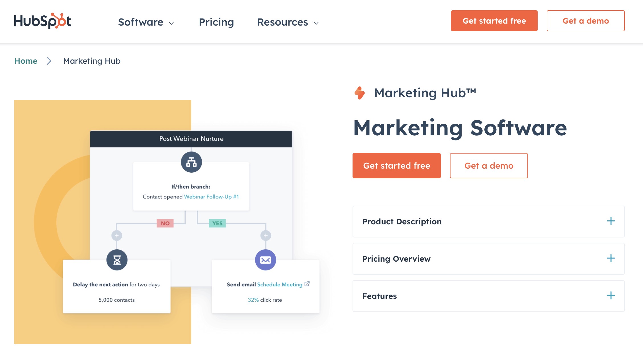Click the HubSpot logo icon
Screen dimensions: 643x364
click(x=43, y=21)
